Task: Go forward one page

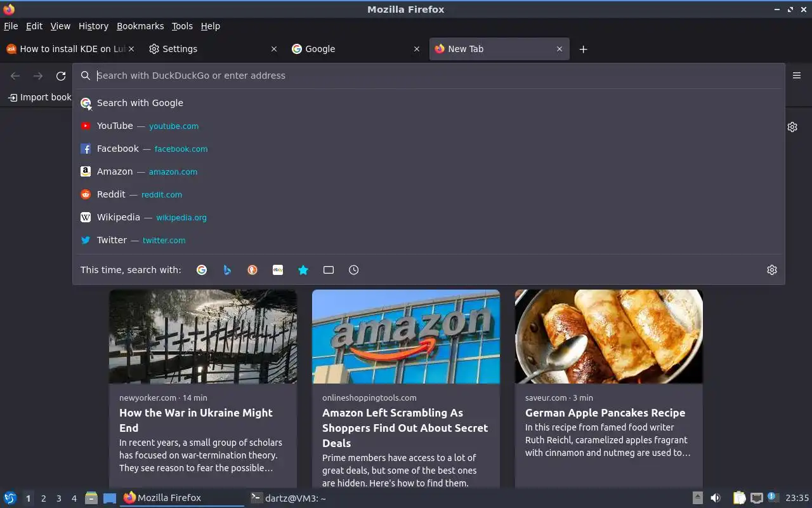Action: point(38,76)
